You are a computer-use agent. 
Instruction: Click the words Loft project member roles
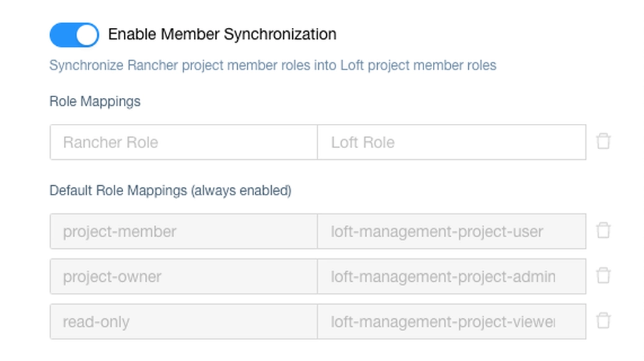point(418,66)
